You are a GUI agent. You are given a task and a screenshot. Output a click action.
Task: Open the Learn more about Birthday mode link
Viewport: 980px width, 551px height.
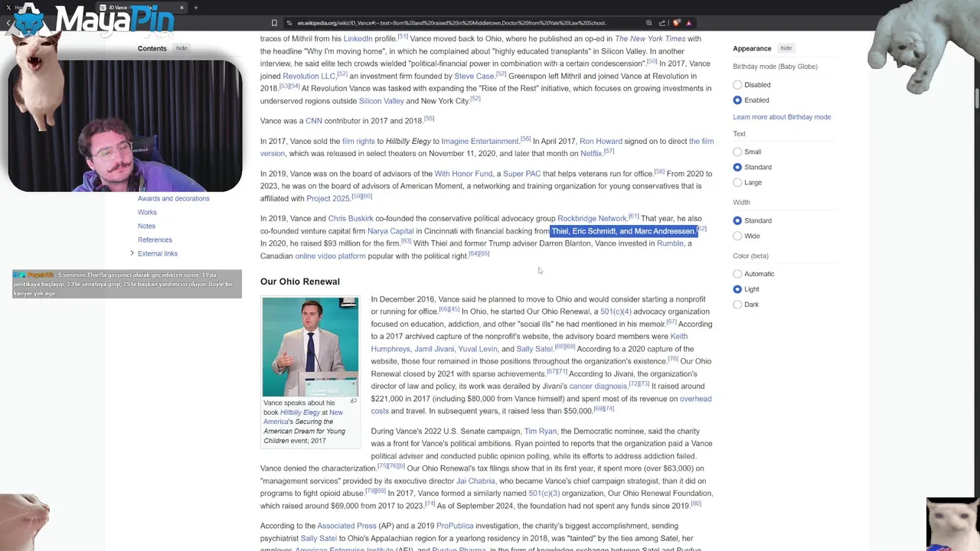[x=782, y=117]
